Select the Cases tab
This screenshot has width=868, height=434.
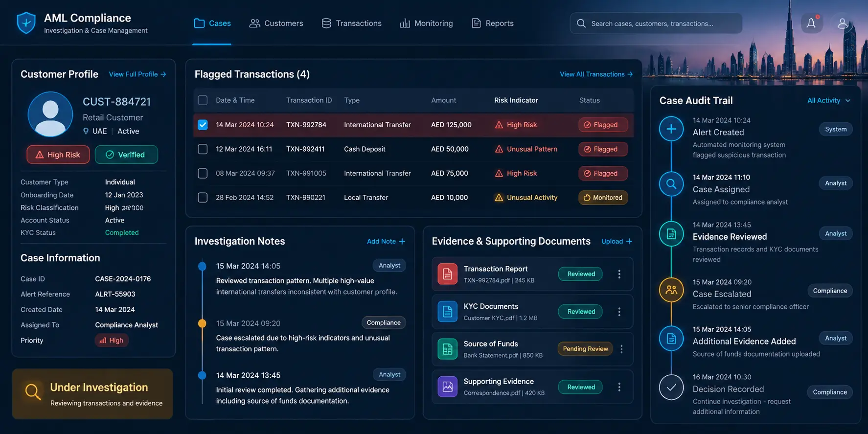pyautogui.click(x=212, y=23)
